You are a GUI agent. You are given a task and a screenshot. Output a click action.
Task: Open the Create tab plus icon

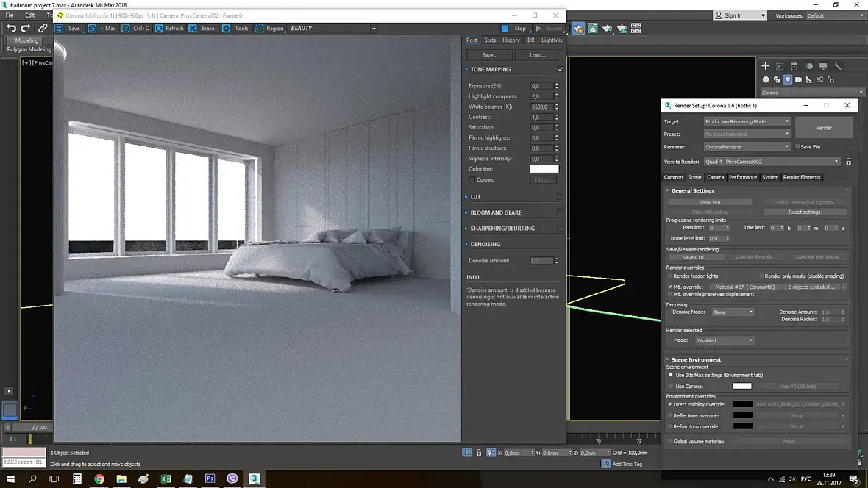765,66
